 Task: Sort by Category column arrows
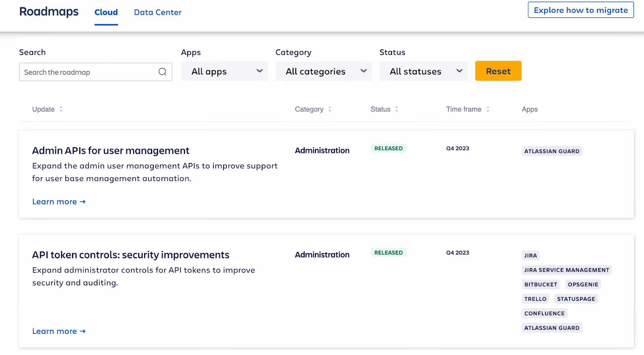(x=330, y=109)
